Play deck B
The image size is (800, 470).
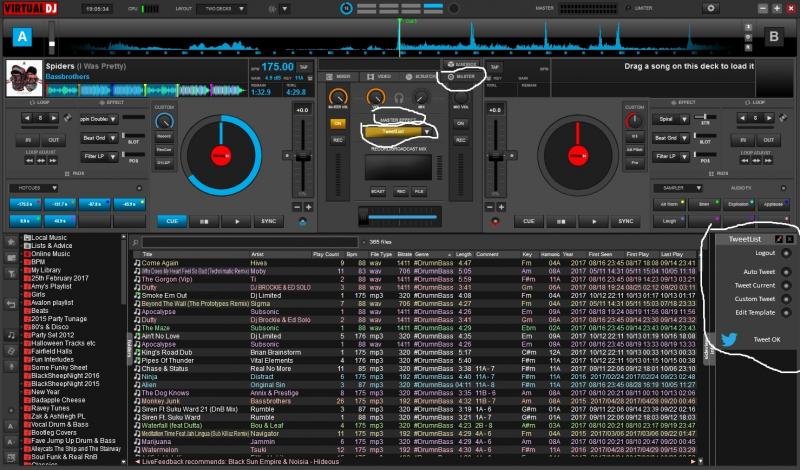594,221
